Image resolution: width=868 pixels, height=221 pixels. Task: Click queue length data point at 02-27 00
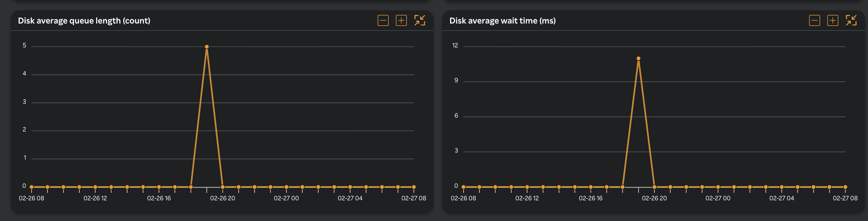pos(286,187)
